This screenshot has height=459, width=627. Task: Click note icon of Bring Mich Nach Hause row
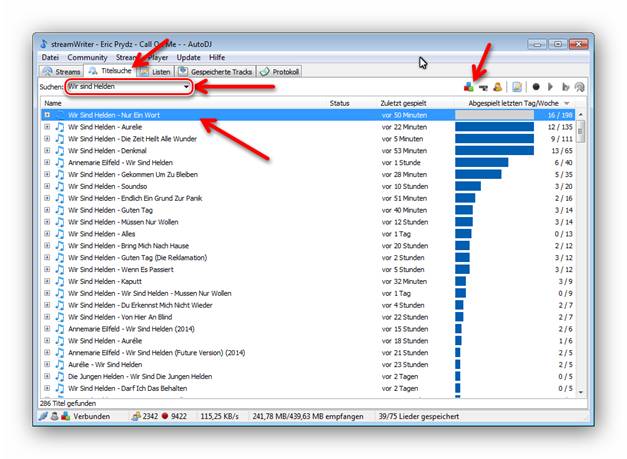[x=60, y=245]
